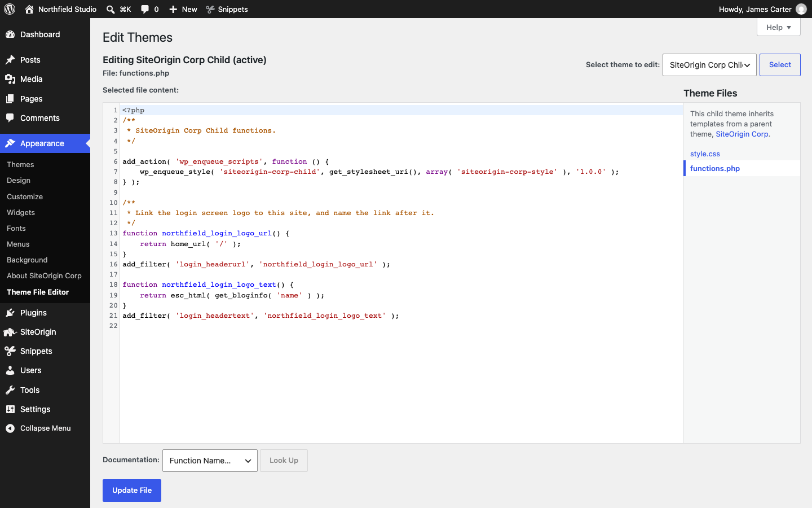Click 'northfield_login_logo_text' function name on line 18
Viewport: 812px width, 508px height.
pos(219,284)
